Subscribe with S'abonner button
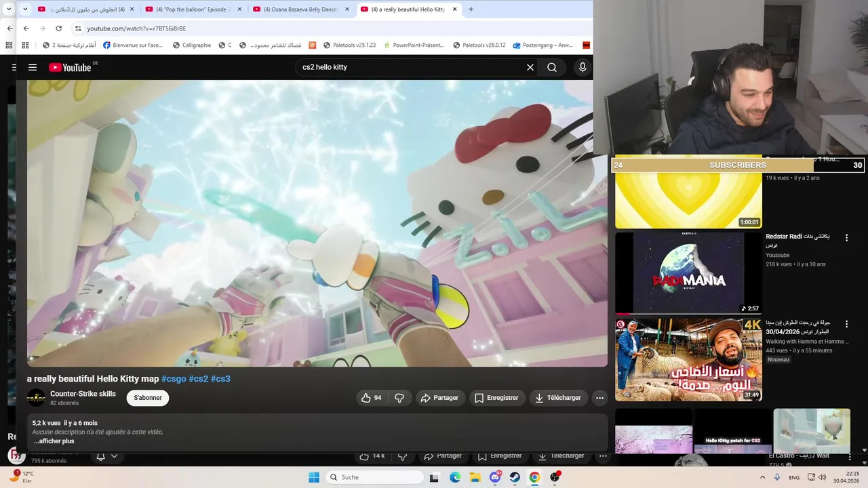Screen dimensions: 868x488 [x=148, y=398]
